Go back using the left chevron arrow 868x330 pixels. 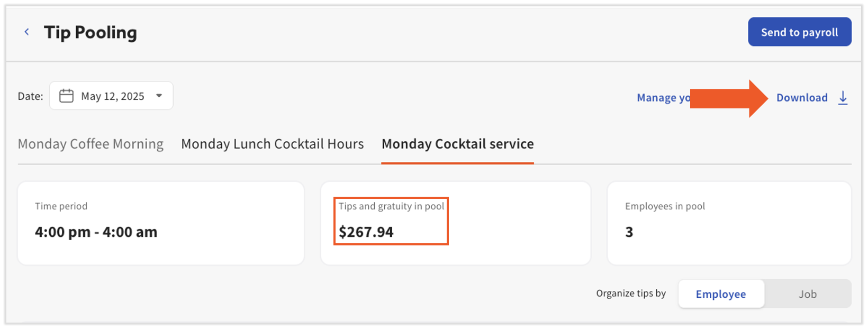pos(26,32)
